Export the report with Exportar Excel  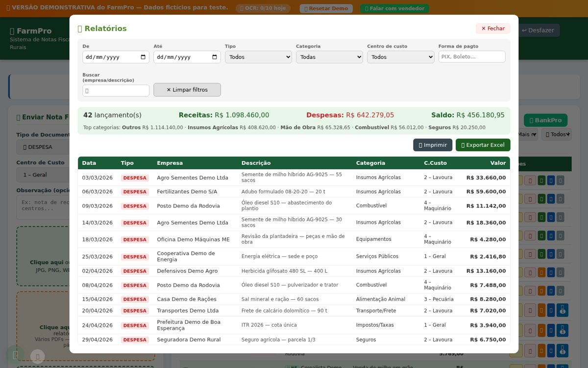point(483,145)
